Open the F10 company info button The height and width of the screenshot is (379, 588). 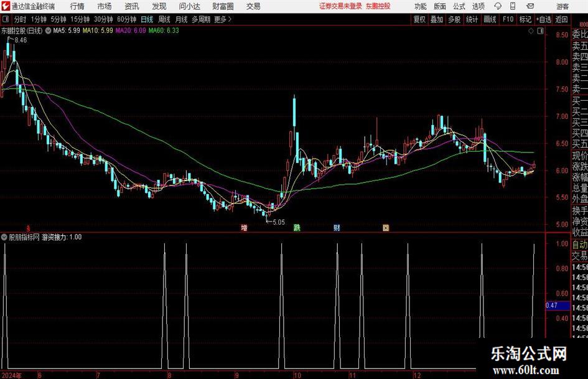508,19
